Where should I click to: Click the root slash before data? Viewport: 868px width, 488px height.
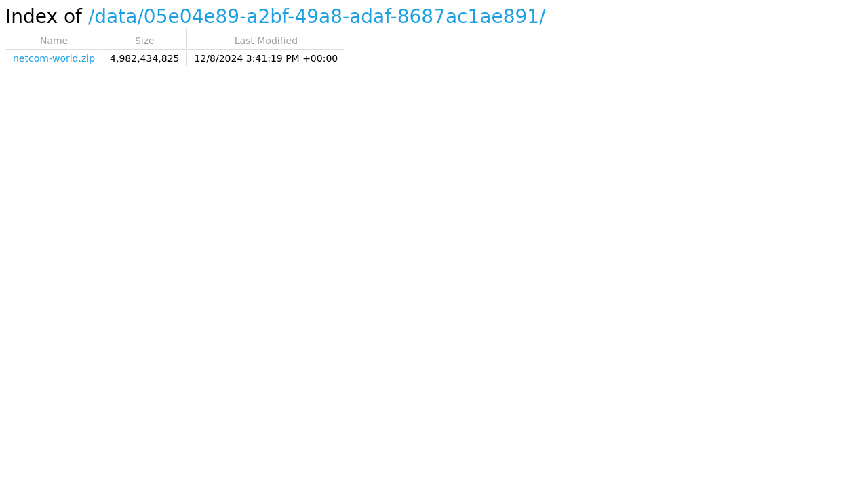[x=92, y=17]
